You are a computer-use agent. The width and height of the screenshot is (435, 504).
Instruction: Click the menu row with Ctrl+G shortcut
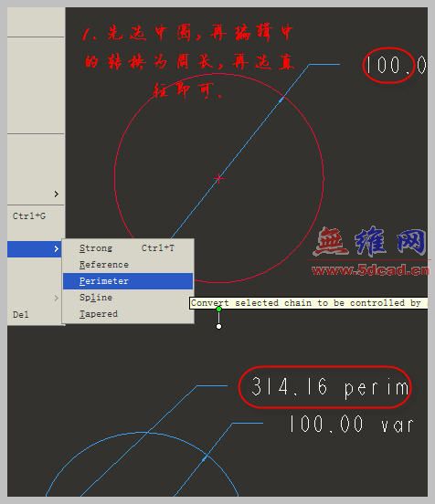click(36, 216)
